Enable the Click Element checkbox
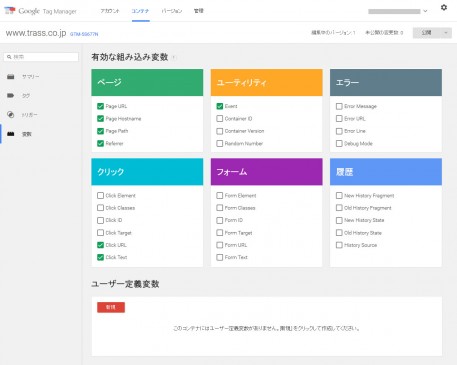457x365 pixels. click(x=100, y=195)
